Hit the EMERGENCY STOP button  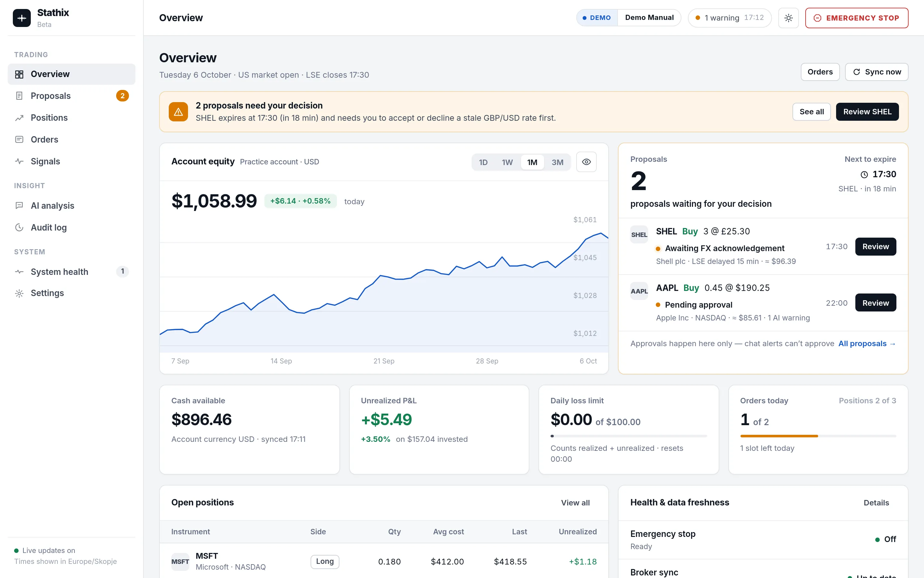click(x=856, y=18)
